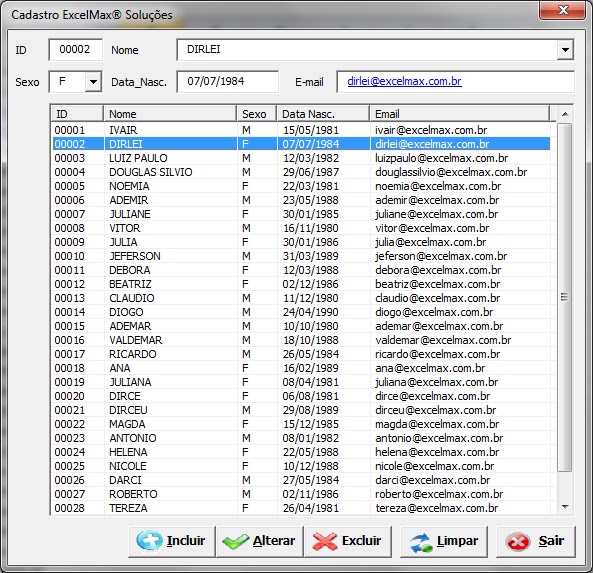Image resolution: width=593 pixels, height=573 pixels.
Task: Select the IVAIR record in the list
Action: (301, 130)
